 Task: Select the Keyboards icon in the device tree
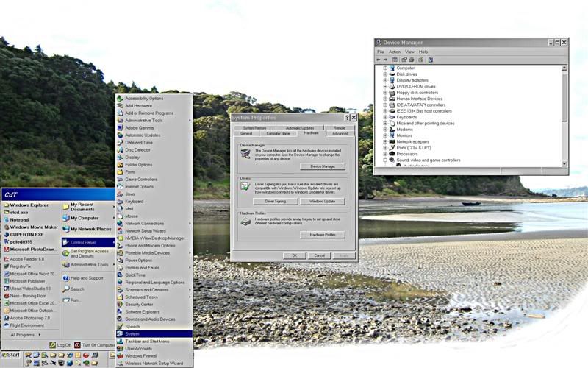(x=392, y=117)
